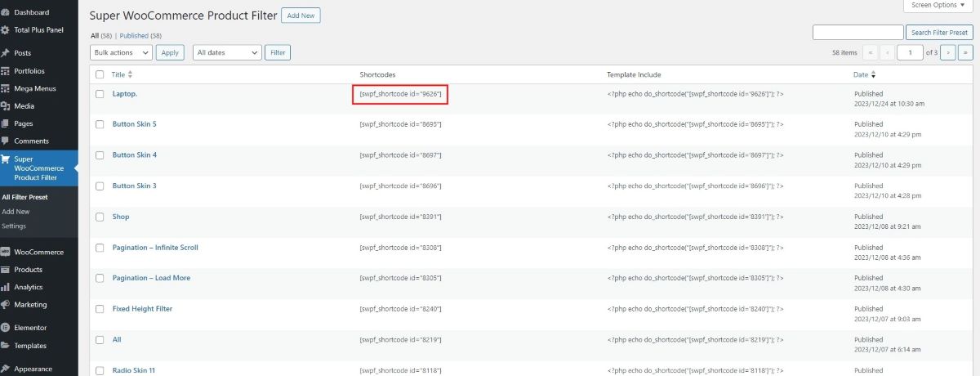Image resolution: width=980 pixels, height=376 pixels.
Task: Go to next page of items
Action: (947, 52)
